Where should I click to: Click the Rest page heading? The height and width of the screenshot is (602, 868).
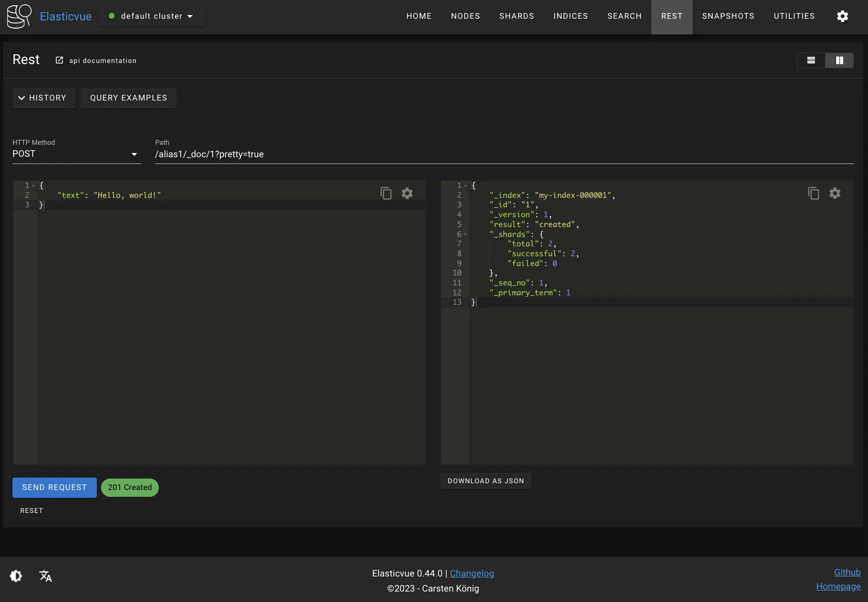tap(26, 60)
